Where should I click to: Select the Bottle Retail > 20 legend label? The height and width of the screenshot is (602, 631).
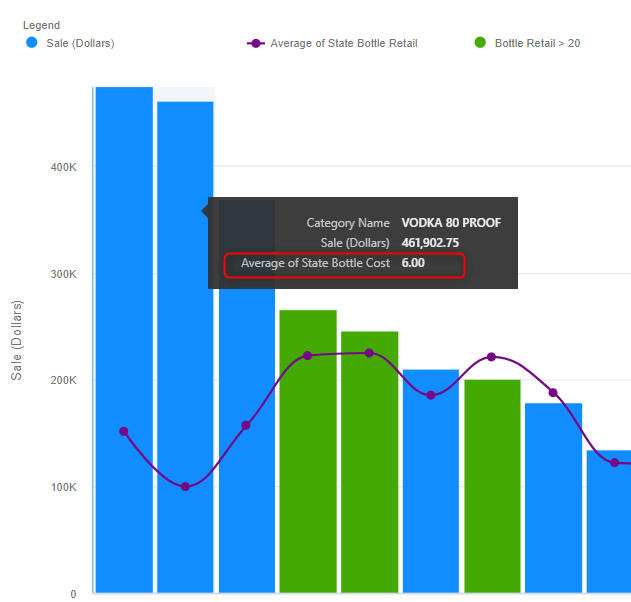click(537, 43)
